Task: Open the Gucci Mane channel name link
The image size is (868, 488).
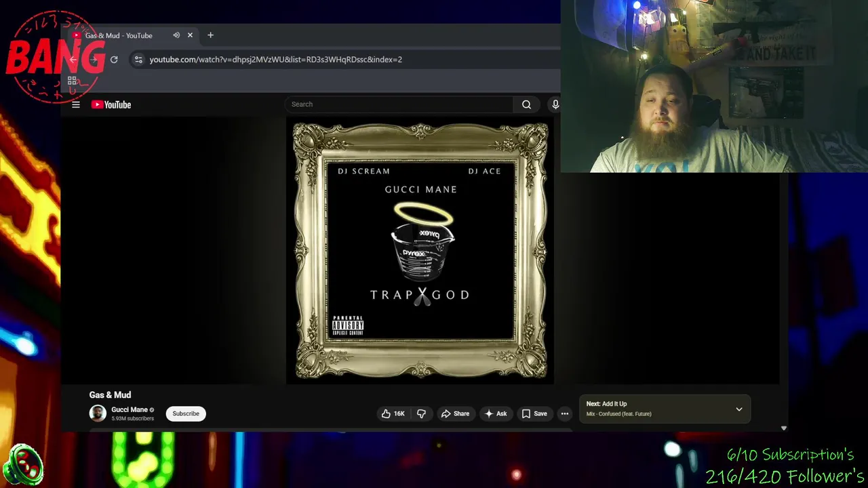Action: click(x=130, y=409)
